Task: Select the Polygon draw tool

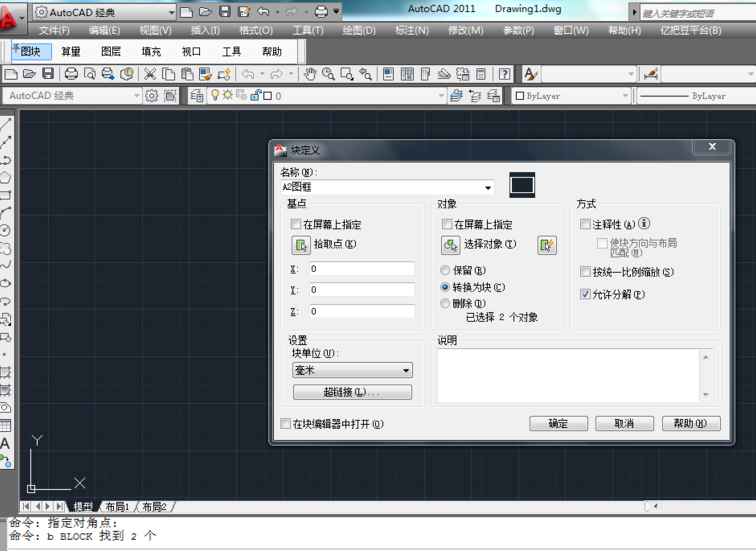Action: point(6,177)
